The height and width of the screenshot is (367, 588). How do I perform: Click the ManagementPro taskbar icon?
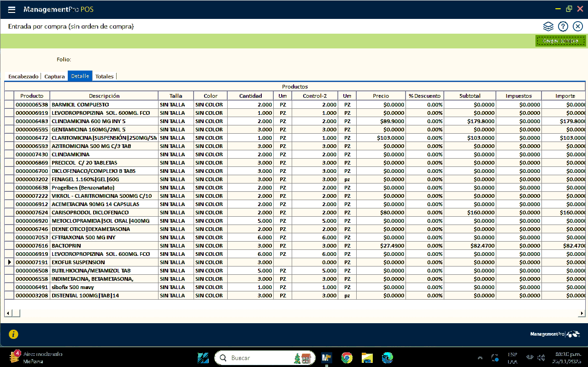[x=327, y=358]
